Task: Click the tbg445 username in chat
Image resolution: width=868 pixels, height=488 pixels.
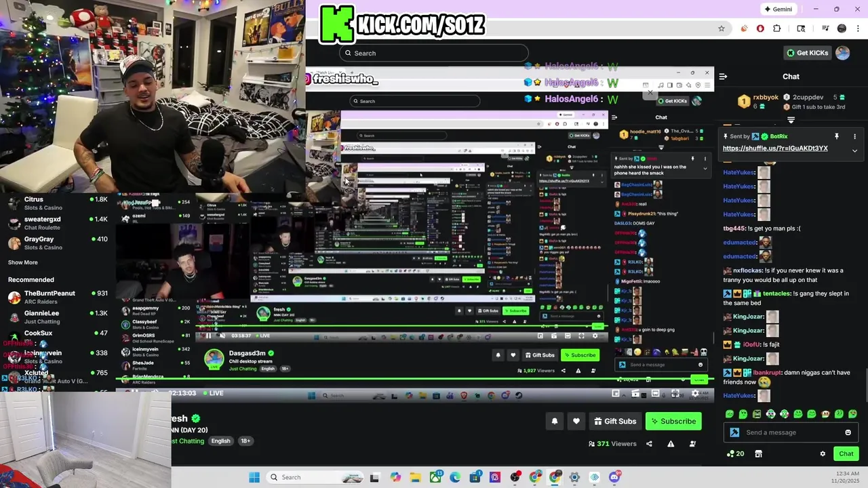Action: click(734, 228)
